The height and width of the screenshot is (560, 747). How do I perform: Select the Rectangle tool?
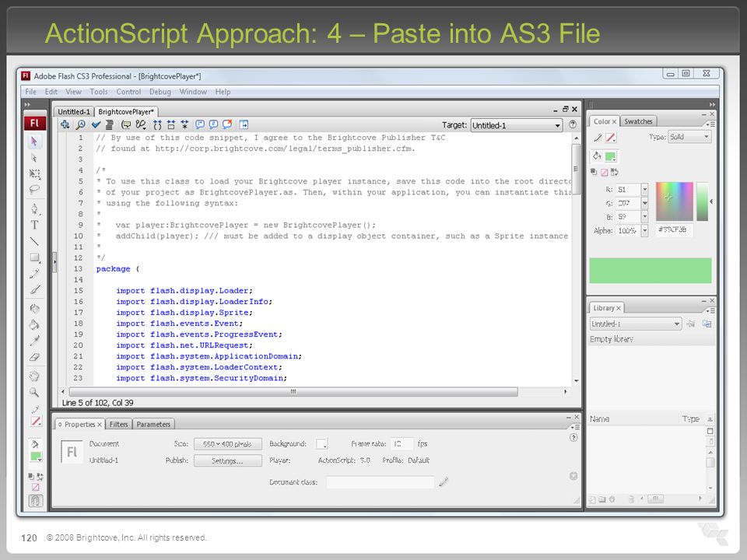click(34, 257)
